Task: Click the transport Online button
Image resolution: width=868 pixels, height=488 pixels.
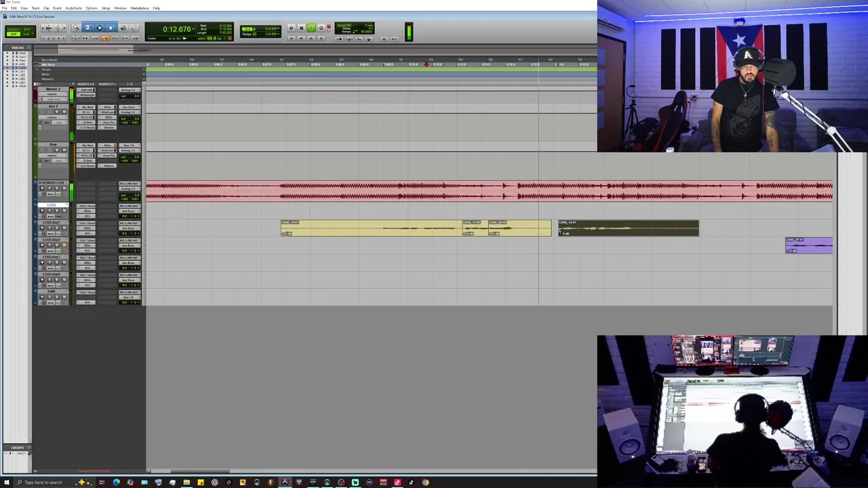Action: [x=292, y=28]
